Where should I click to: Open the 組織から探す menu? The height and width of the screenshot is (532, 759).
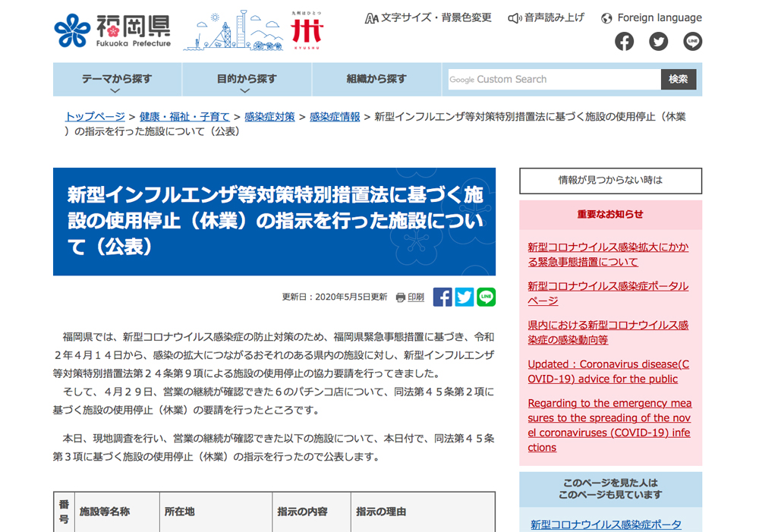376,79
